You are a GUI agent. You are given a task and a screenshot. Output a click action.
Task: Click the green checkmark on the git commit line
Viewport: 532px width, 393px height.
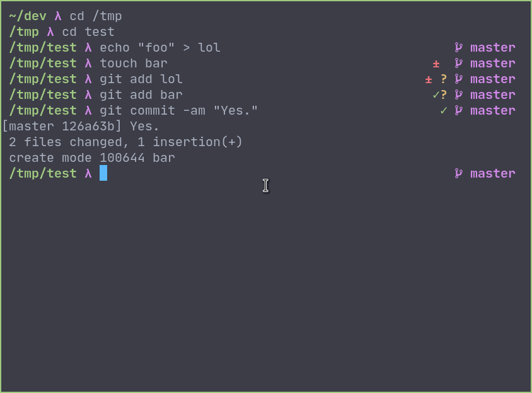click(444, 111)
